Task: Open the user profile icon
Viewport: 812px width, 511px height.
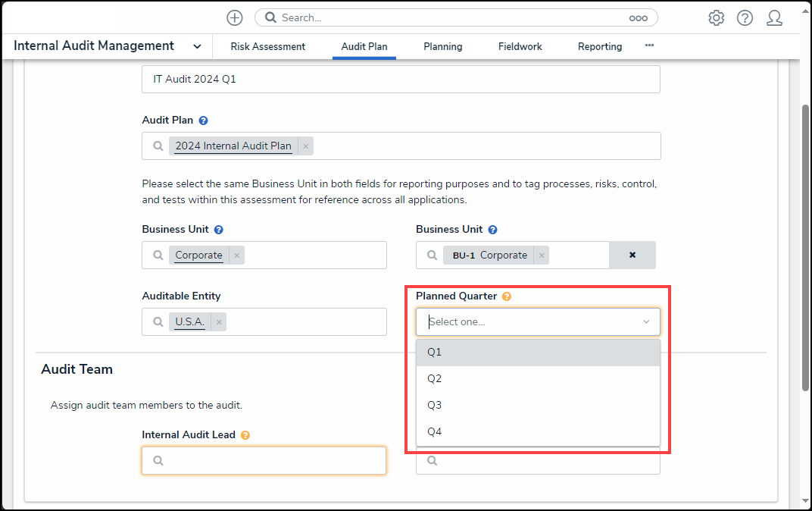Action: 774,17
